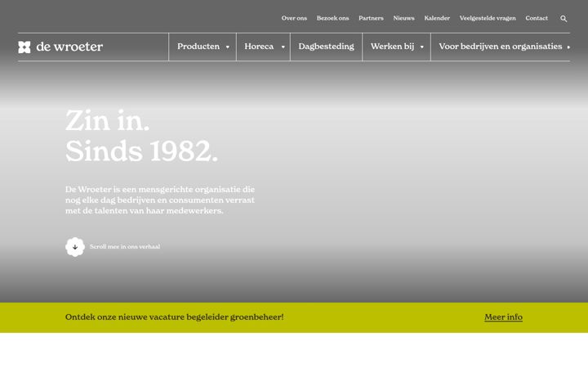Open the Nieuws link

pyautogui.click(x=403, y=18)
